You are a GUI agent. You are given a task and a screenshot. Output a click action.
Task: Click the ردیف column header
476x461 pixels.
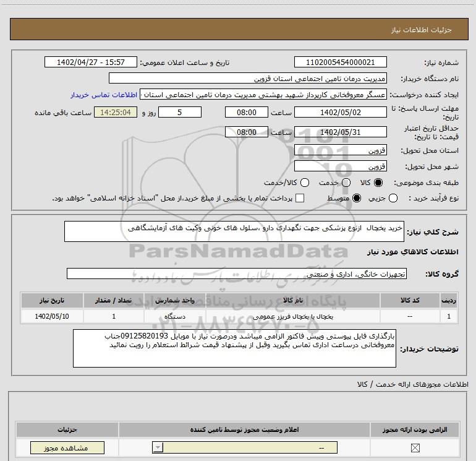449,300
